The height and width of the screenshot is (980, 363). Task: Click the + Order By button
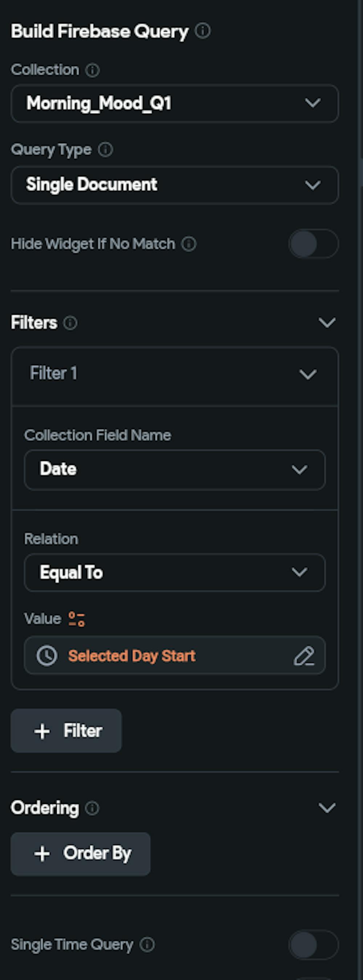pos(80,854)
